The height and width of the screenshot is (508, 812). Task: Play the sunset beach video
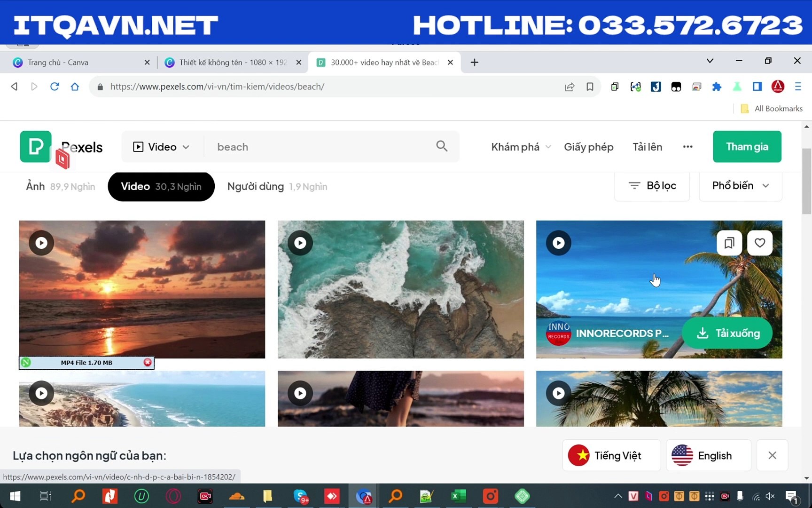(41, 243)
